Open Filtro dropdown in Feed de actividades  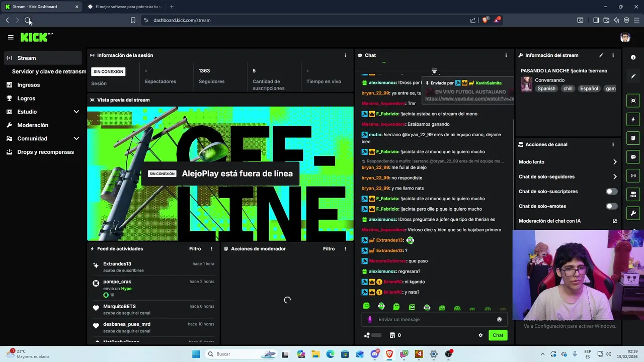pyautogui.click(x=195, y=249)
